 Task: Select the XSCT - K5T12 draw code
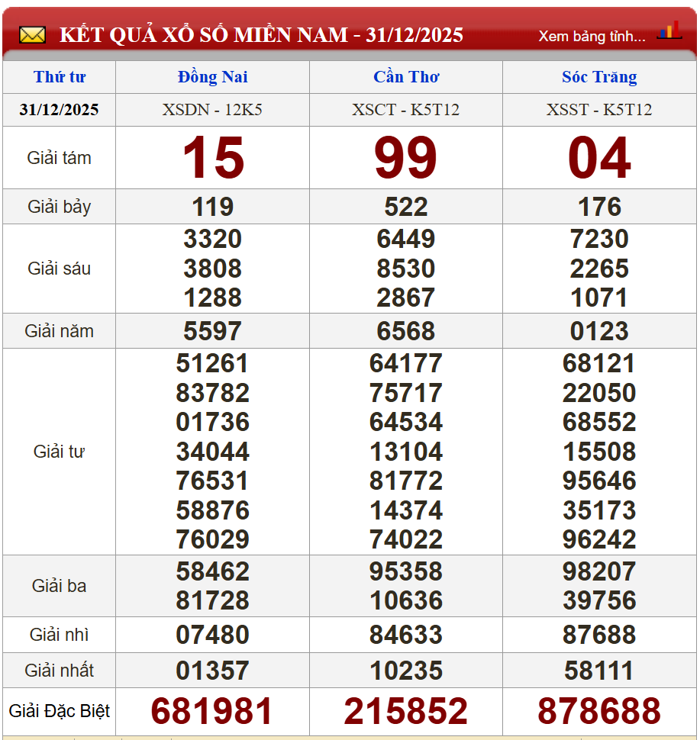[406, 110]
